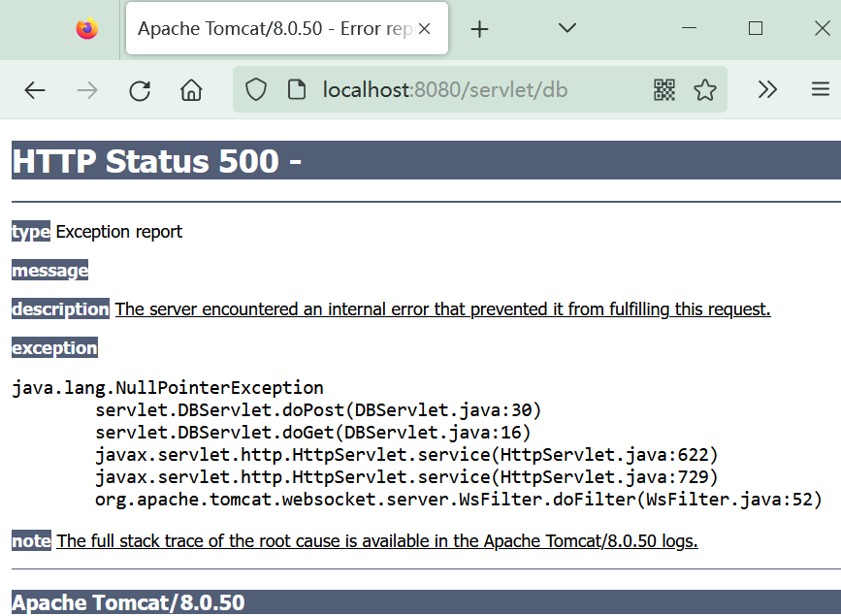Open the Firefox application hamburger menu

click(x=820, y=89)
